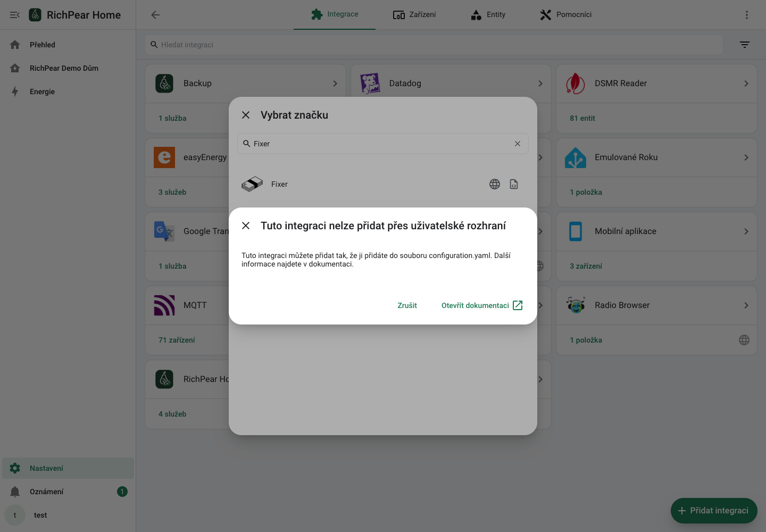766x532 pixels.
Task: Click the MQTT integration icon
Action: coord(164,305)
